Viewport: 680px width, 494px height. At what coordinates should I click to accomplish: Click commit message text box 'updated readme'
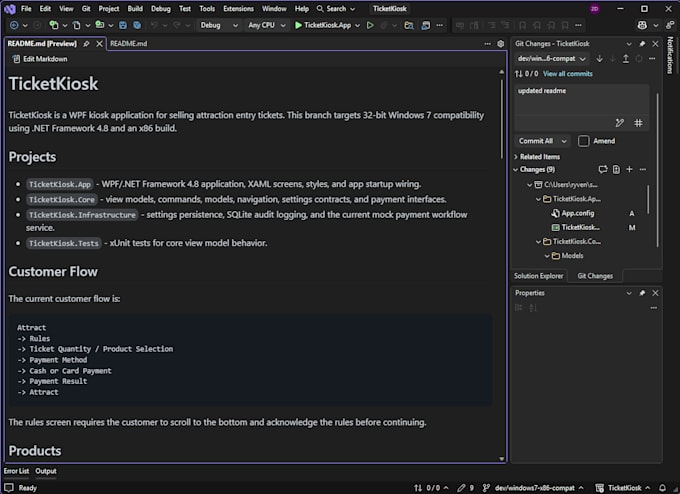[x=581, y=100]
